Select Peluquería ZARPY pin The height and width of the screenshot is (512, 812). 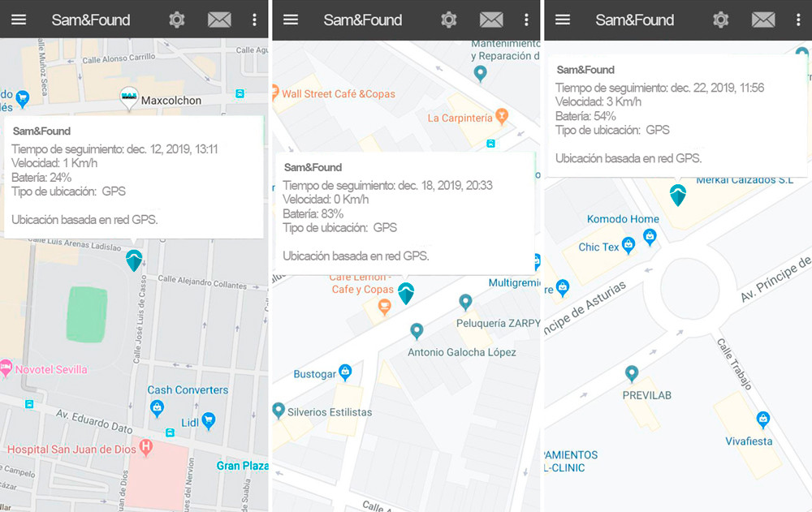click(x=465, y=302)
